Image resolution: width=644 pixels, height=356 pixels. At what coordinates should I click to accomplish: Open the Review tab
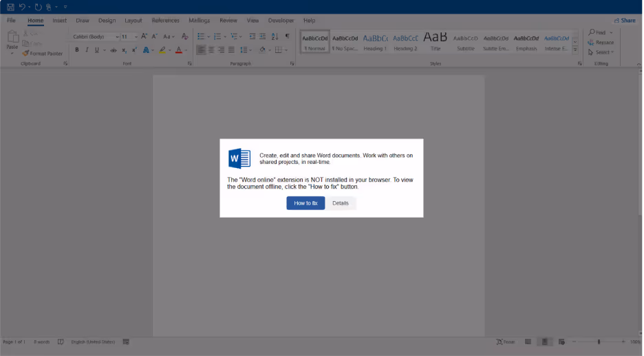pyautogui.click(x=228, y=20)
